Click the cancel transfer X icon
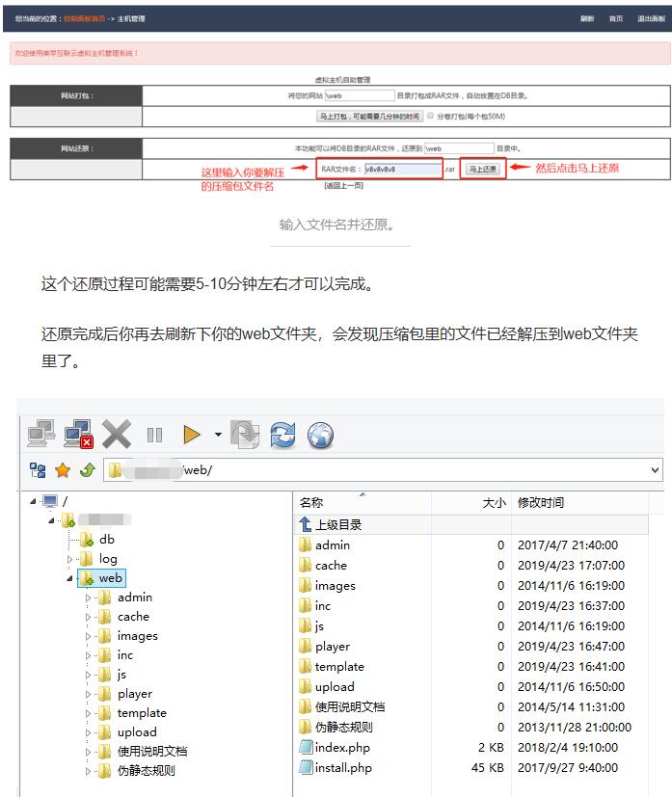Screen dimensions: 672x797 [x=117, y=434]
